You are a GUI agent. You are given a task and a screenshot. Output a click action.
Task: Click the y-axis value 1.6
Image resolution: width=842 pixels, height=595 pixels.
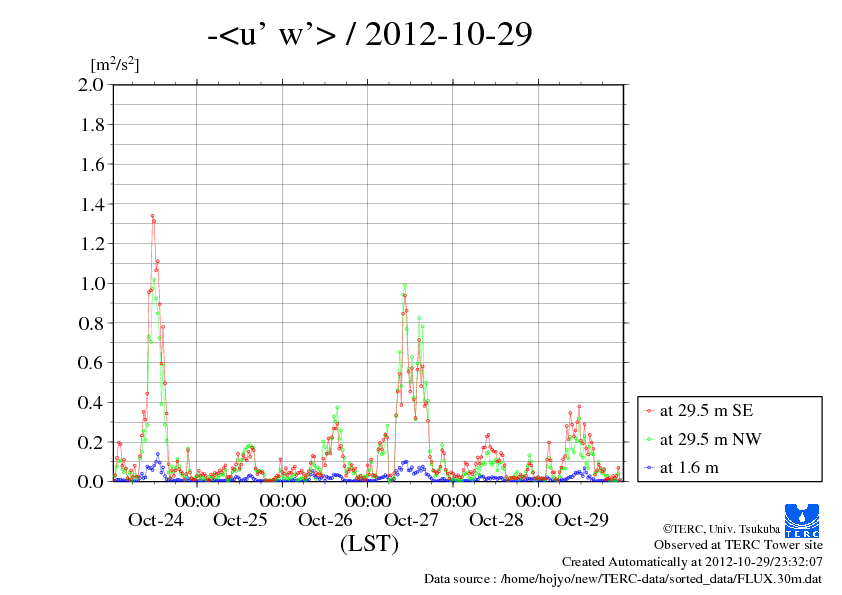pyautogui.click(x=92, y=164)
